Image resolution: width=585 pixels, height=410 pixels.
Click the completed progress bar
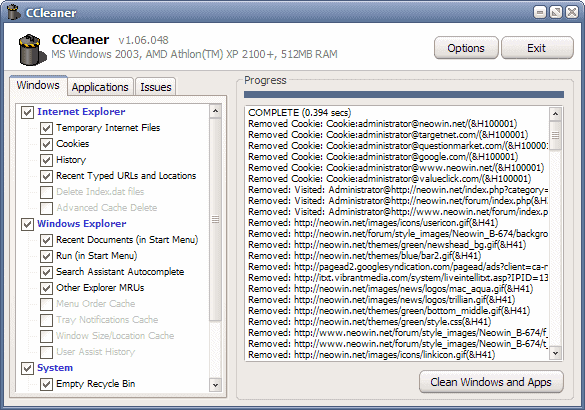point(404,94)
